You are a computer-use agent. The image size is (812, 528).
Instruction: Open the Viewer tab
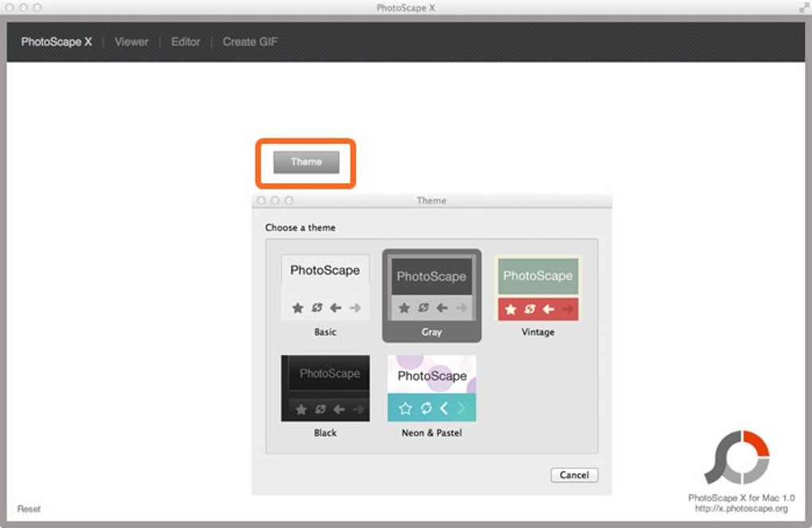(131, 42)
